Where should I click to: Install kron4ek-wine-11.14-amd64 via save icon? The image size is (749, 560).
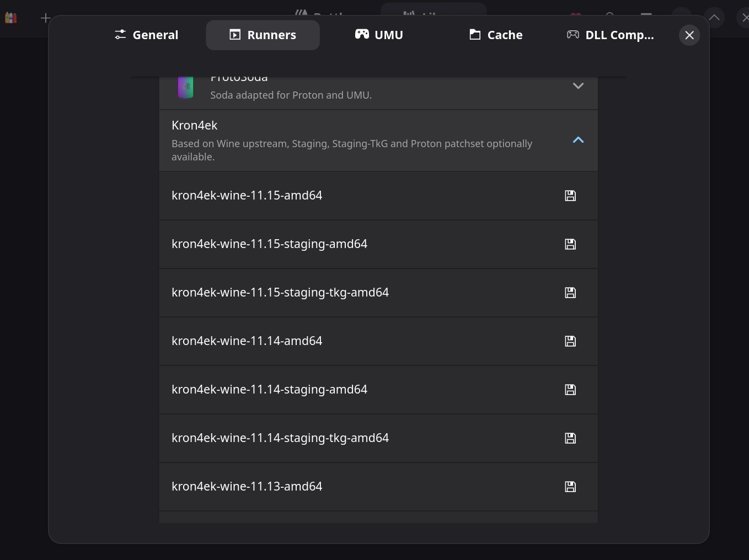pos(570,341)
